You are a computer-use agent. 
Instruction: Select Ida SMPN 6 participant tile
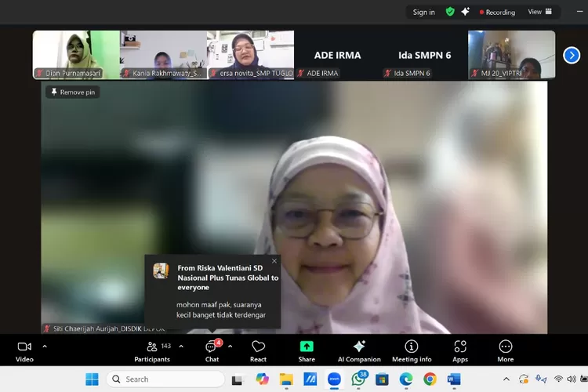[x=424, y=55]
